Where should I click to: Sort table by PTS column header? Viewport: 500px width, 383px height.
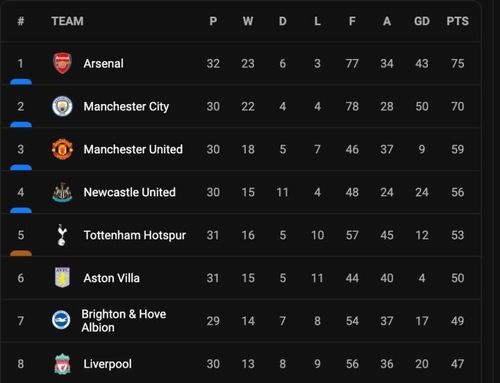coord(457,21)
